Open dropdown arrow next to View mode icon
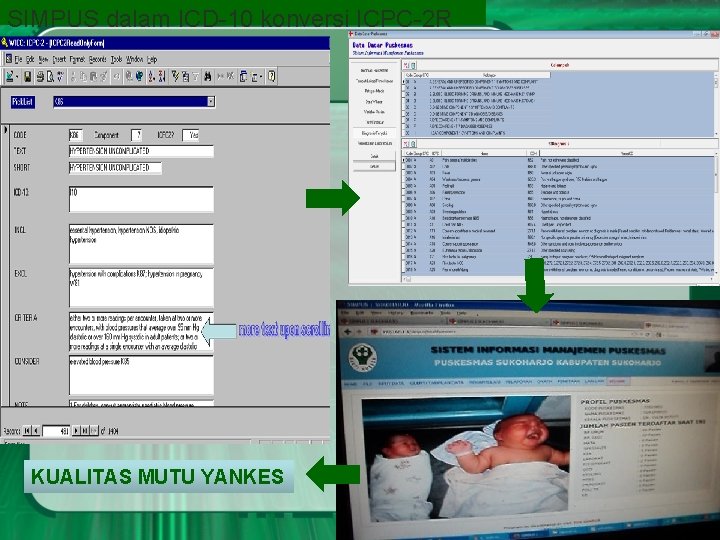720x540 pixels. pyautogui.click(x=17, y=76)
